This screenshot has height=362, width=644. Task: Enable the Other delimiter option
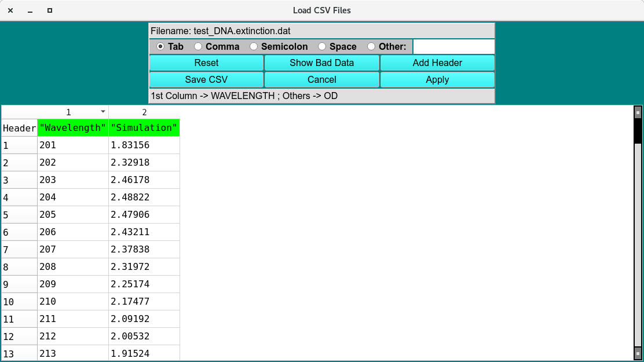[x=371, y=46]
